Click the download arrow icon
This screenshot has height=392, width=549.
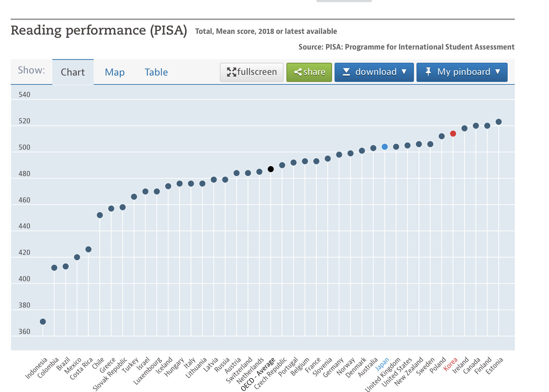(x=346, y=72)
